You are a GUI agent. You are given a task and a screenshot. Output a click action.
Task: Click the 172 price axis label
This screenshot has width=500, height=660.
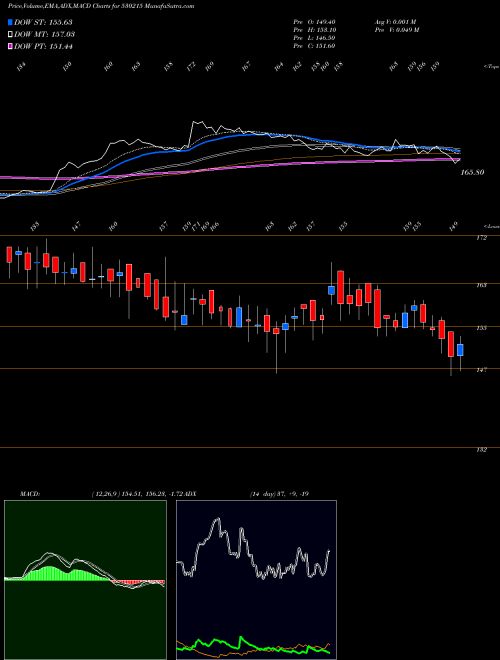tap(482, 238)
